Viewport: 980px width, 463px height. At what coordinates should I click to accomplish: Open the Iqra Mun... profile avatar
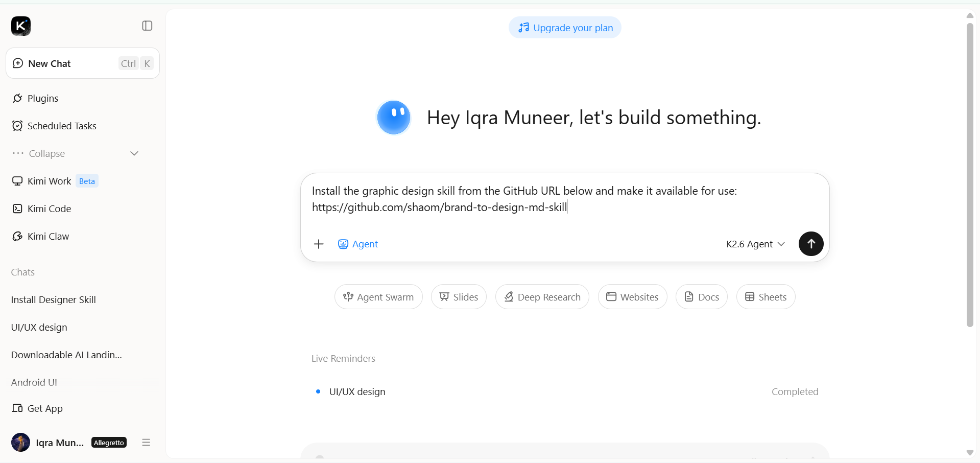click(x=20, y=442)
